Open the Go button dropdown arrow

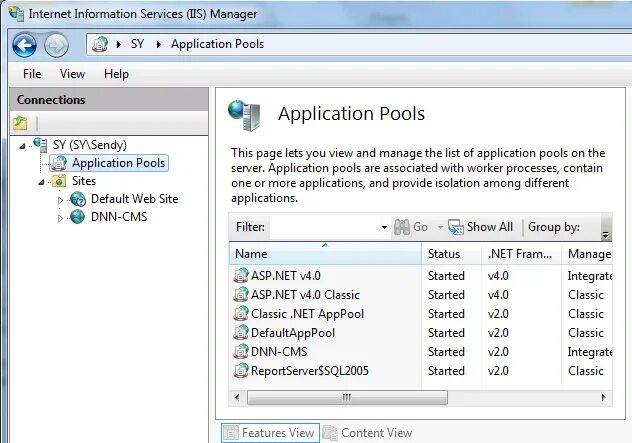coord(440,228)
